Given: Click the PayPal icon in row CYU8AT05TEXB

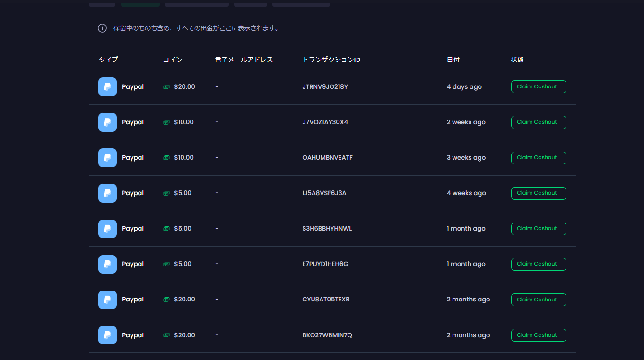Looking at the screenshot, I should tap(107, 300).
